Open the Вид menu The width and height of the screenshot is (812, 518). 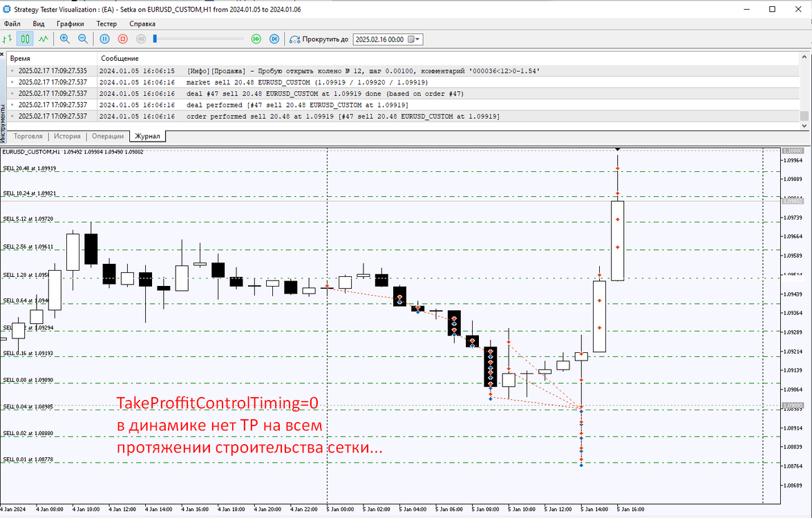click(x=39, y=23)
